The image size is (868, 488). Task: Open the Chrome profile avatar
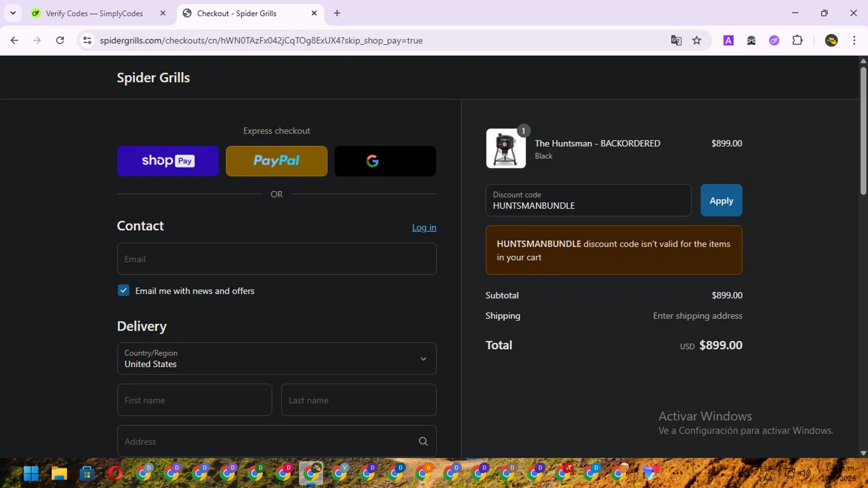[832, 41]
